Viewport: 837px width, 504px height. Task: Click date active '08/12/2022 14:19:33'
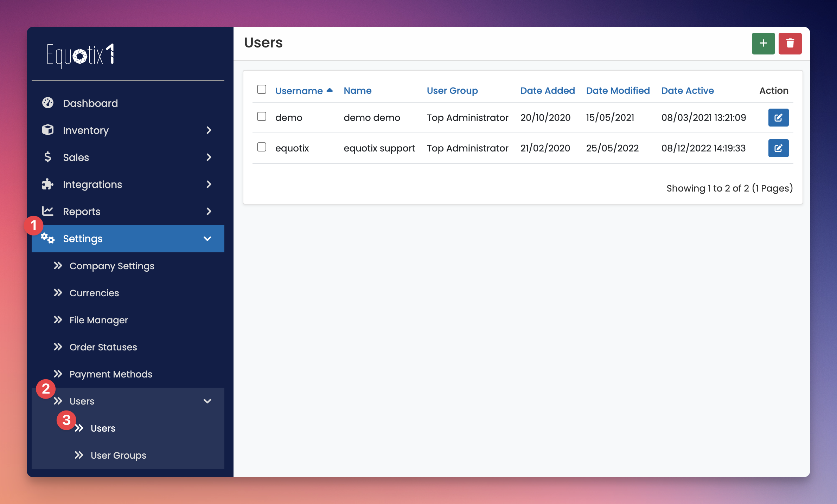click(x=703, y=148)
